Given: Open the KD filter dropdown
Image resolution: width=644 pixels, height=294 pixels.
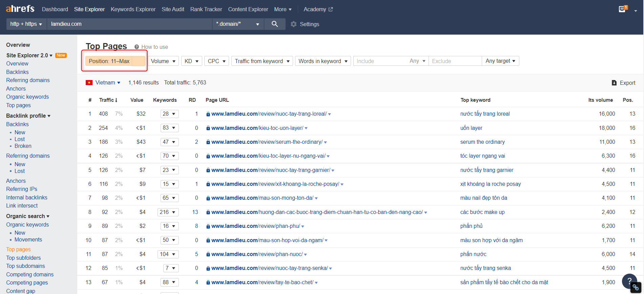Looking at the screenshot, I should tap(192, 61).
